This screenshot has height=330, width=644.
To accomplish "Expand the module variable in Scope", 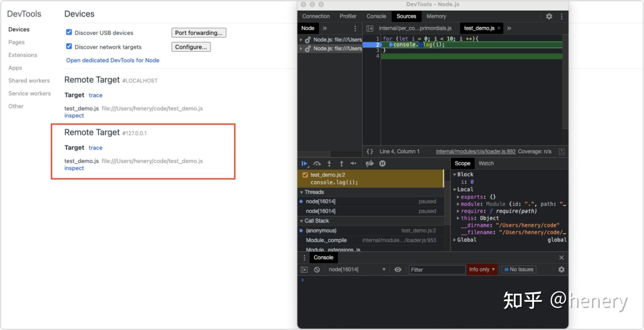I will tap(458, 204).
